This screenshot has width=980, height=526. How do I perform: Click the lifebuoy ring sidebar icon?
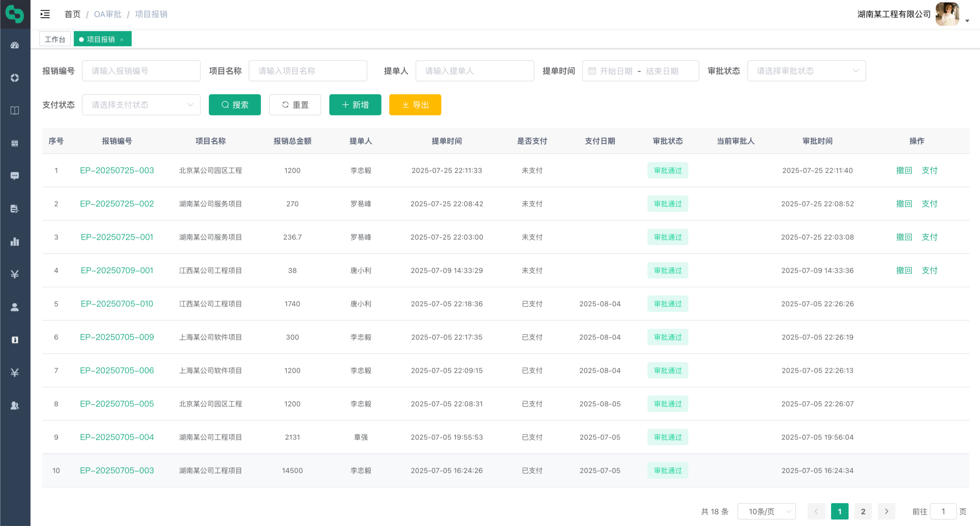pos(15,78)
